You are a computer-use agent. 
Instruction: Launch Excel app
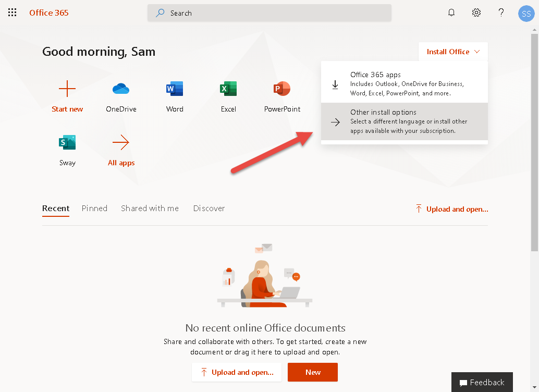(x=228, y=96)
